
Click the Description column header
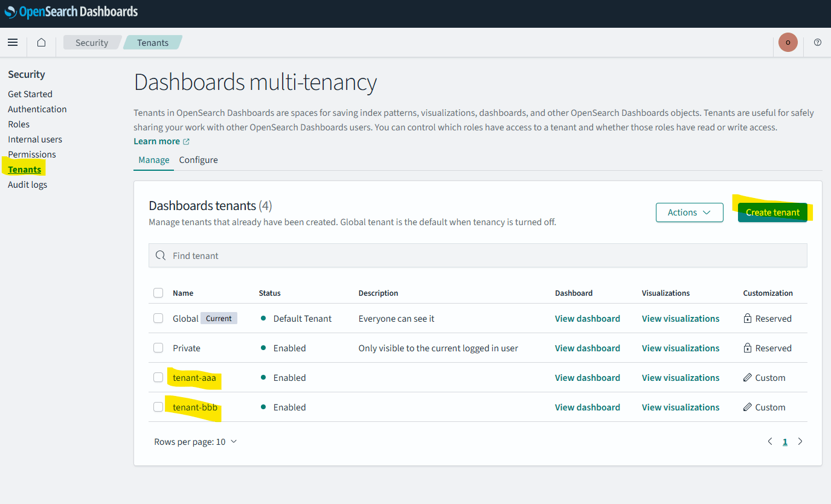point(378,293)
